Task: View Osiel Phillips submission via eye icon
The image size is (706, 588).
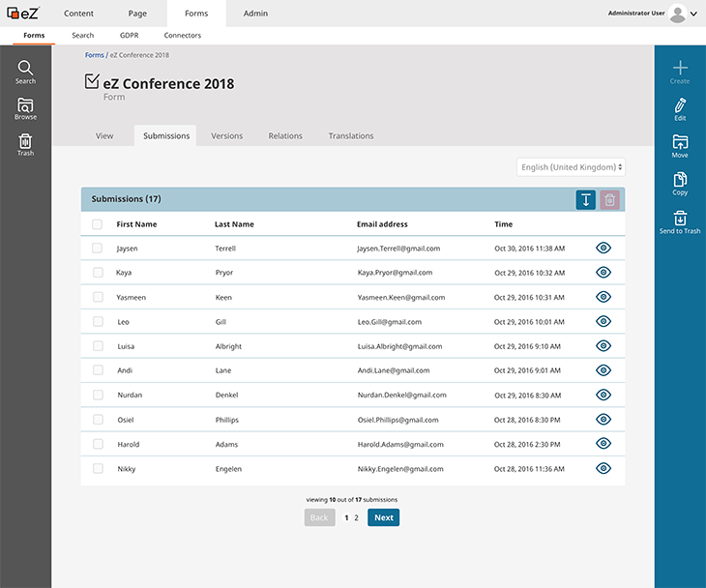Action: click(x=603, y=419)
